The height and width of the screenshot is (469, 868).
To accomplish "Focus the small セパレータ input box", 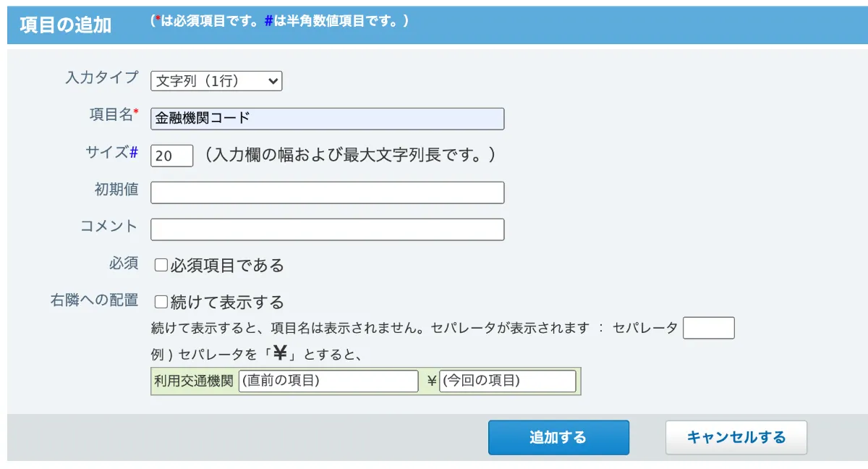I will (709, 328).
